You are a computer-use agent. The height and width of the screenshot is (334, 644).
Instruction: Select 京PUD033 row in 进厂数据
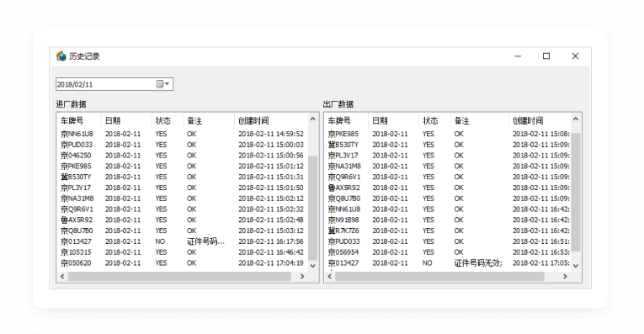tap(183, 145)
